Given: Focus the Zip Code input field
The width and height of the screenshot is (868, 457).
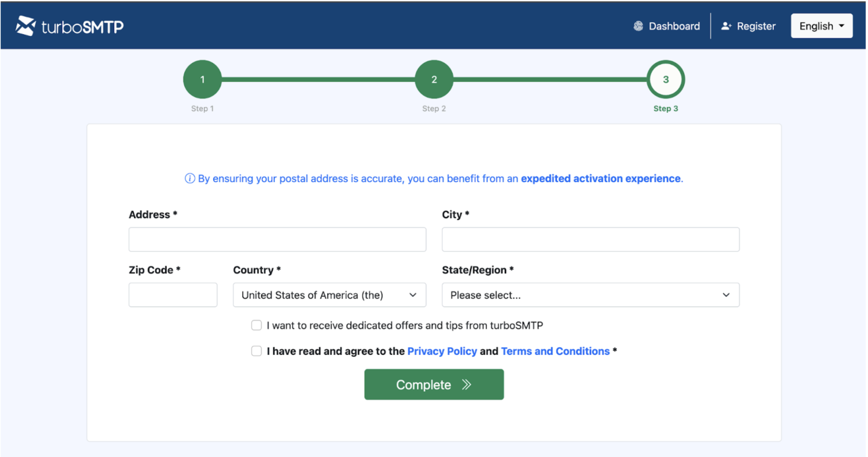Looking at the screenshot, I should (173, 295).
